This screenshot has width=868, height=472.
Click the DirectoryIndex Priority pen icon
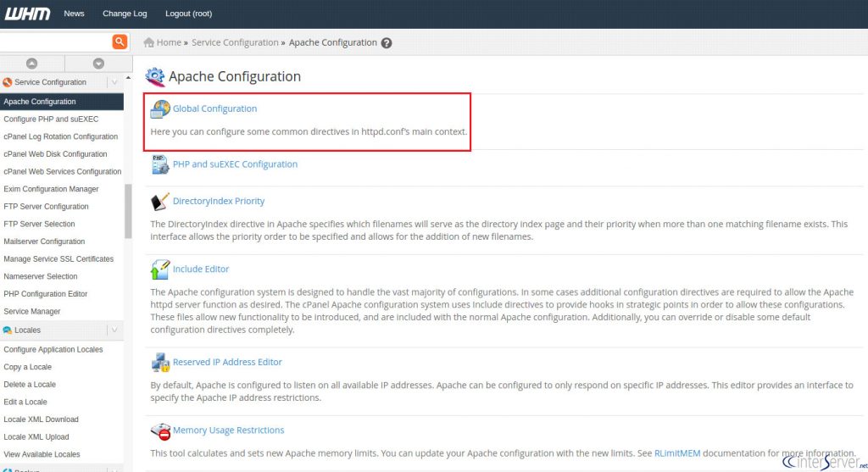coord(160,202)
